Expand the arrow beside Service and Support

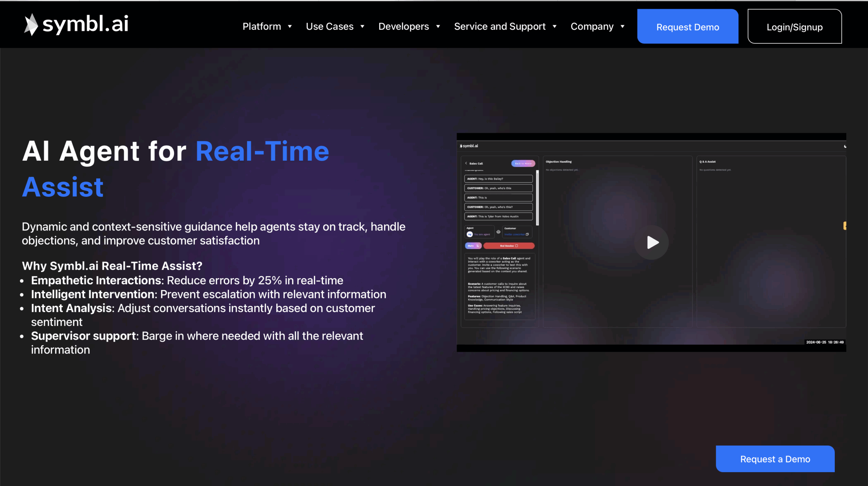[x=555, y=26]
